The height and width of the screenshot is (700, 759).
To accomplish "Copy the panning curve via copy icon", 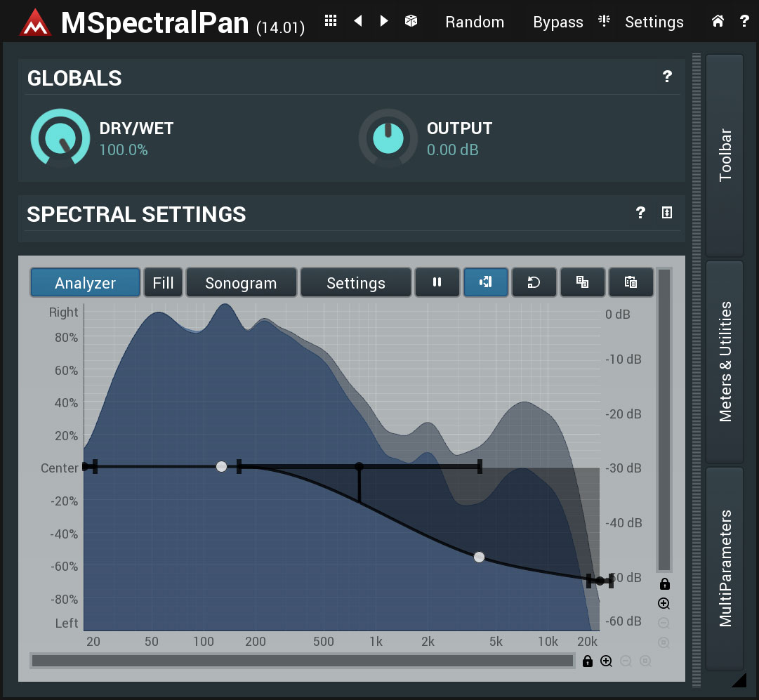I will click(583, 282).
